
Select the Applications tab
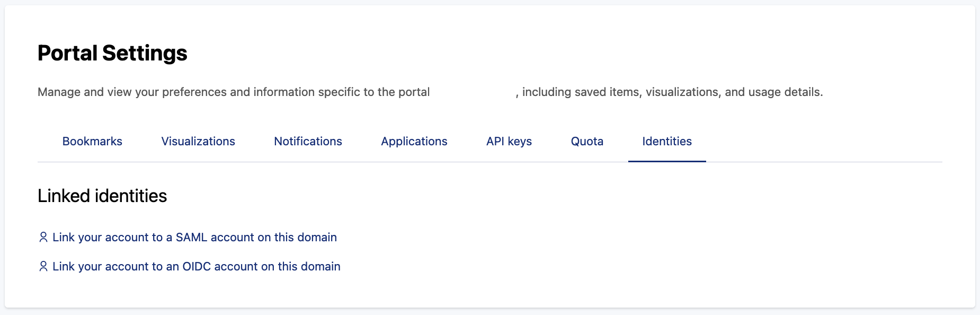(414, 142)
